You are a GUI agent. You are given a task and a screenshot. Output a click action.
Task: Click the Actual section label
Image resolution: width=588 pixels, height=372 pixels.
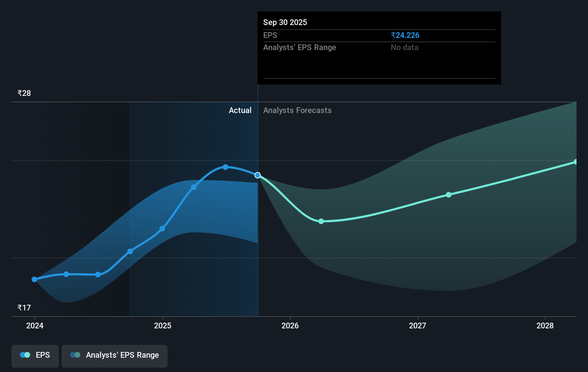240,110
